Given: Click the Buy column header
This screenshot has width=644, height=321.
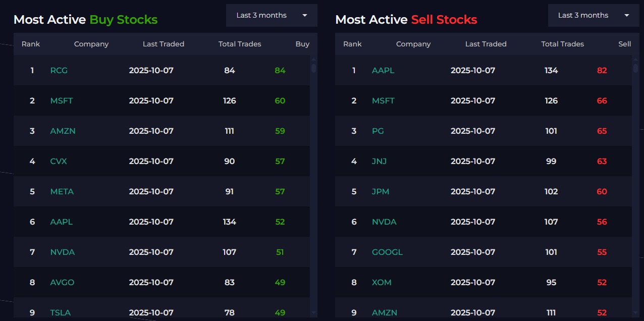Looking at the screenshot, I should (x=302, y=44).
